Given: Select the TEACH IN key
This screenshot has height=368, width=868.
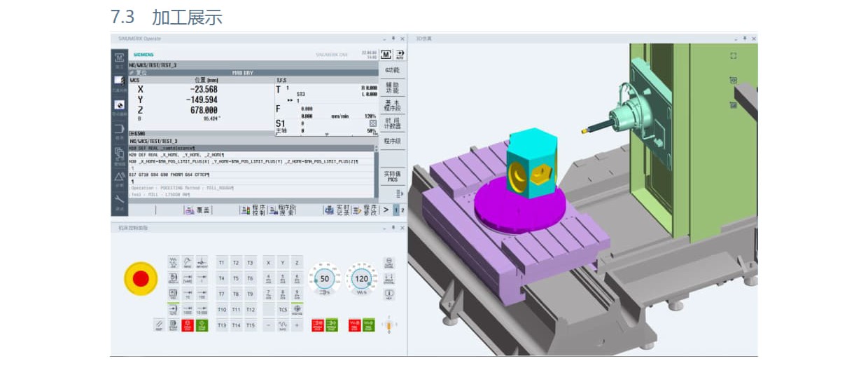Looking at the screenshot, I should click(174, 278).
